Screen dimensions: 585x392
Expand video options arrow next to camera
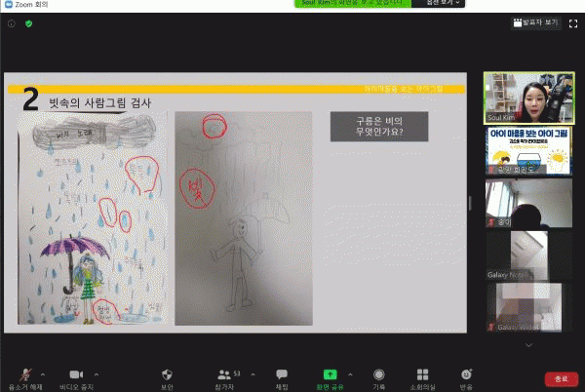[x=96, y=372]
